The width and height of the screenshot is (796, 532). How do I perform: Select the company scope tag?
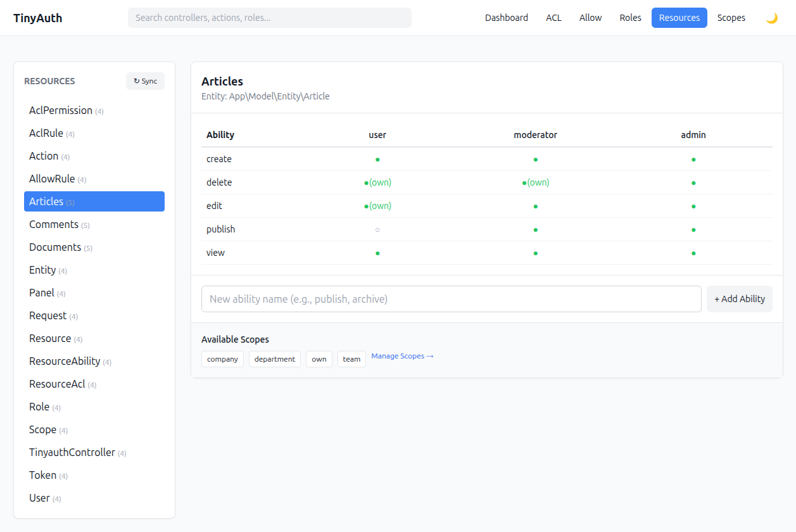222,359
